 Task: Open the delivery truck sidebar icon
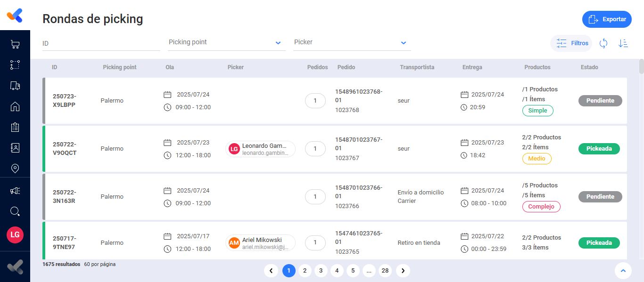pyautogui.click(x=15, y=86)
